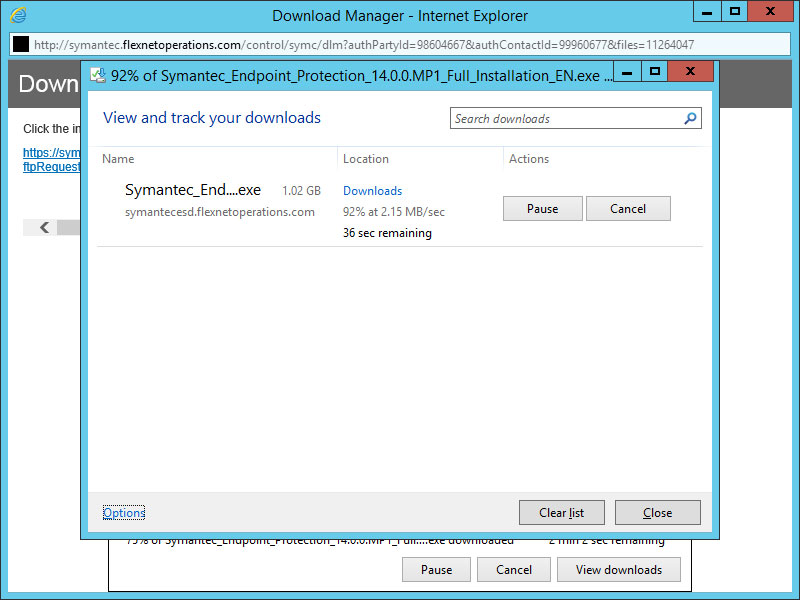800x600 pixels.
Task: Click the ftpRequest link in background page
Action: [x=52, y=167]
